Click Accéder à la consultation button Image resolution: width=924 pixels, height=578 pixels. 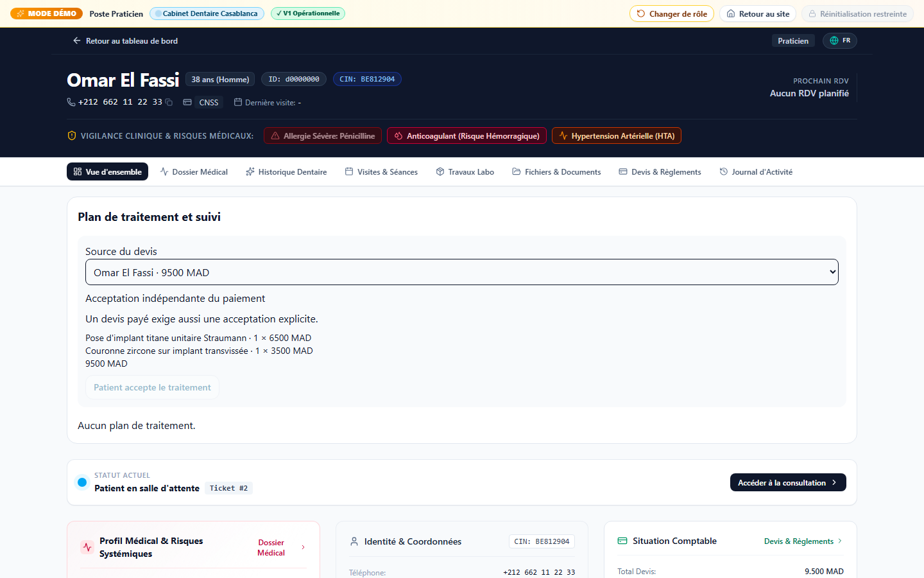click(788, 482)
